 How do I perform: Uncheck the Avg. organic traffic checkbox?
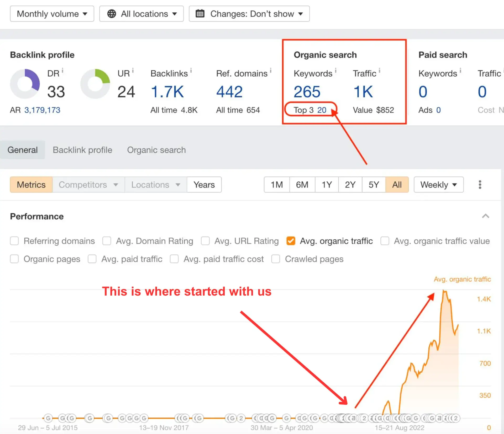[x=291, y=241]
